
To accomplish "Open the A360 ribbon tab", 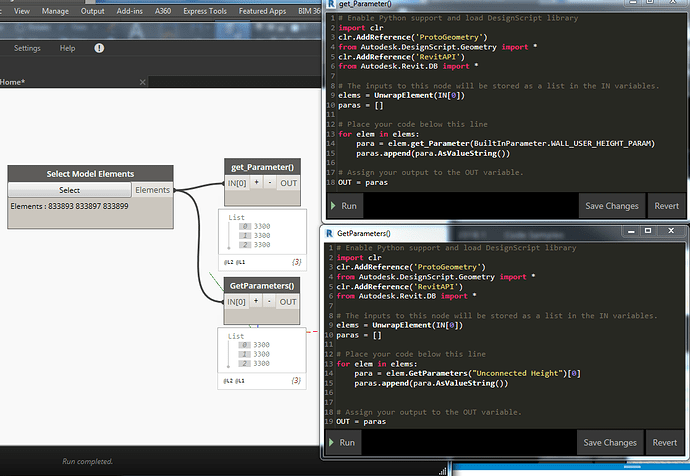I will coord(163,11).
